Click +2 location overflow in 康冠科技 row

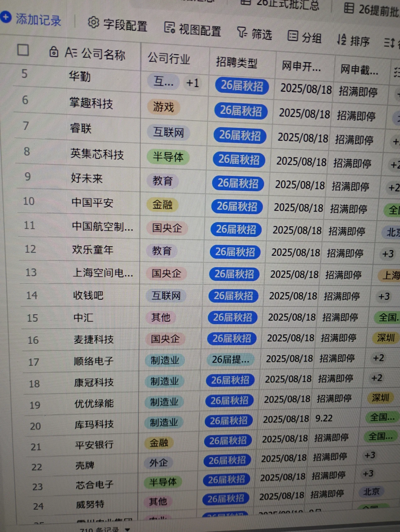[377, 378]
